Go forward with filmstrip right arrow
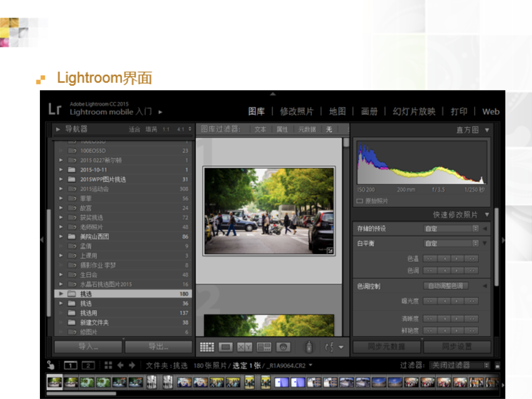Viewport: 532px width, 399px height. coord(132,365)
